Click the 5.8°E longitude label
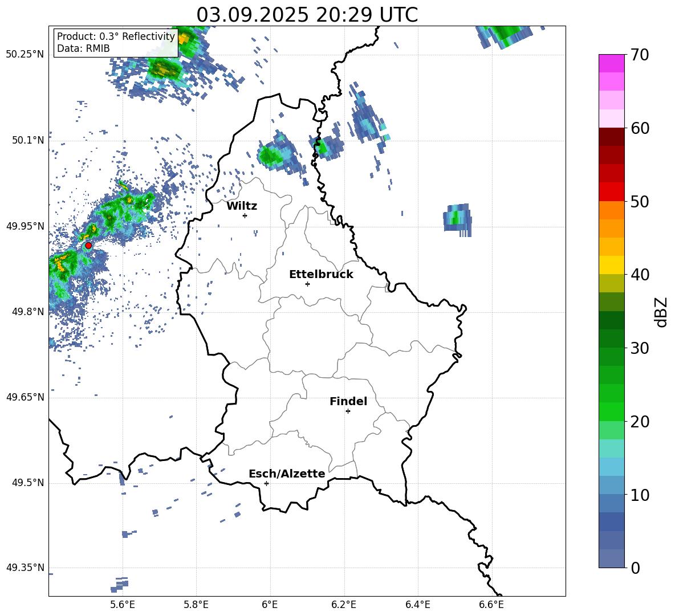 point(196,605)
